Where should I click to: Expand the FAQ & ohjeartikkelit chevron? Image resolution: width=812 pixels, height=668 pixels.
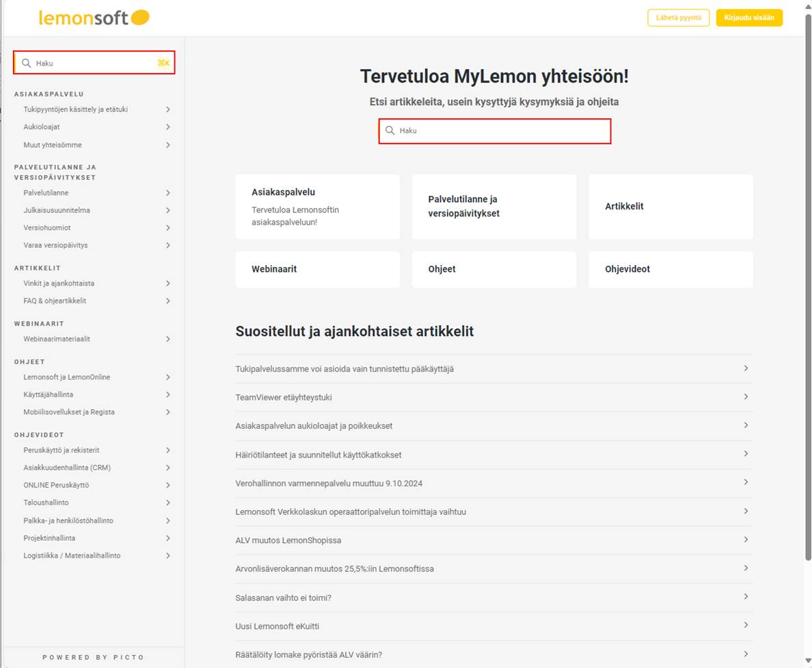click(167, 301)
